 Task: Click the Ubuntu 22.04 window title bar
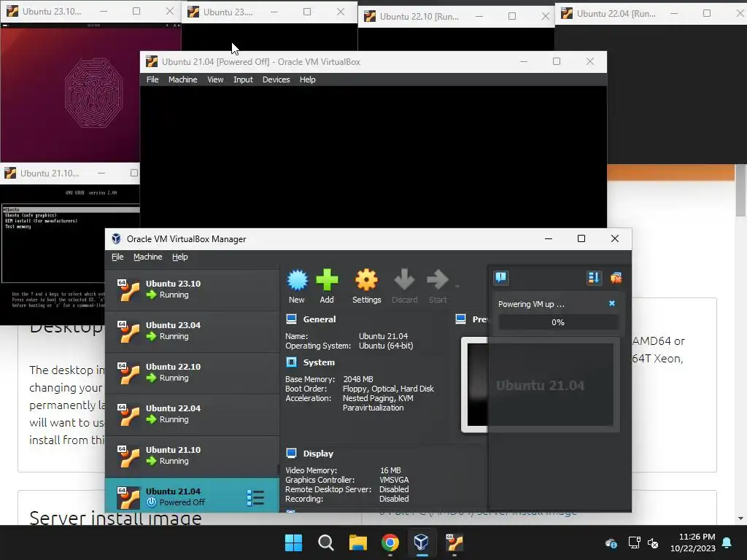[x=651, y=13]
